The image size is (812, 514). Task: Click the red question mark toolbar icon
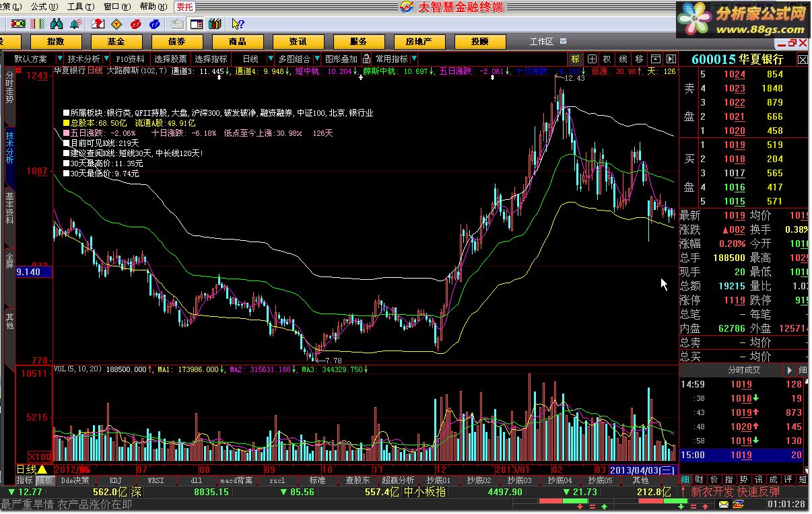pyautogui.click(x=98, y=24)
